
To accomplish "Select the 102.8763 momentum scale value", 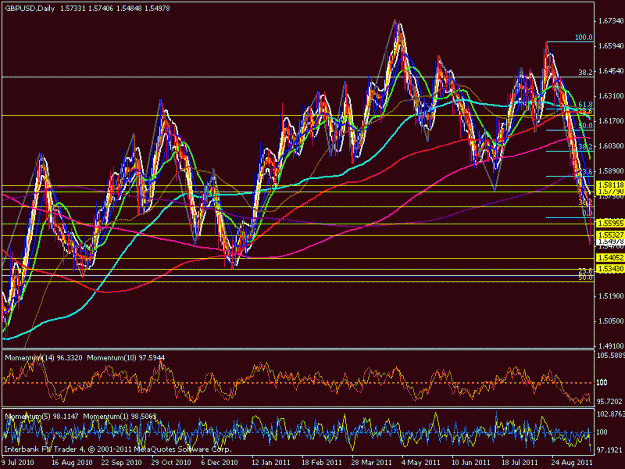I will coord(610,414).
